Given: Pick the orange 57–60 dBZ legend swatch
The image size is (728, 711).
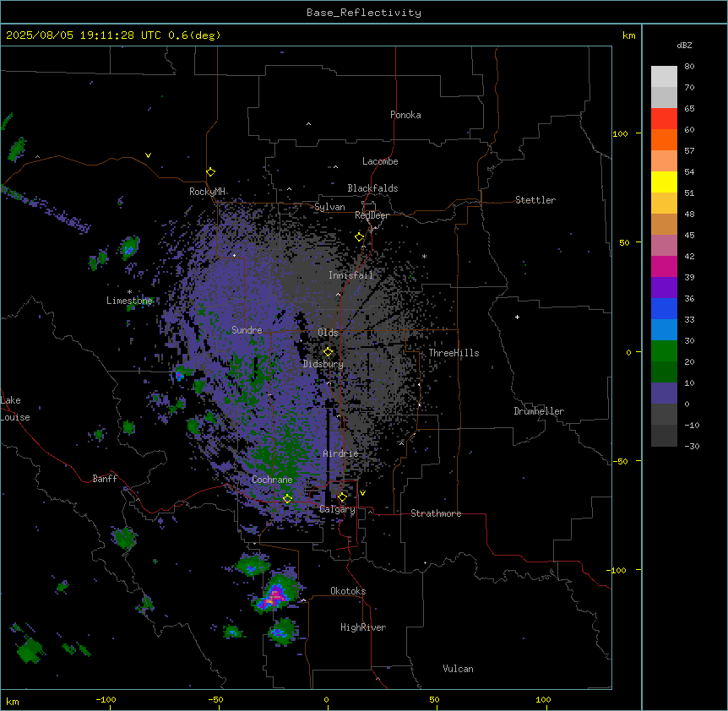Looking at the screenshot, I should 664,139.
